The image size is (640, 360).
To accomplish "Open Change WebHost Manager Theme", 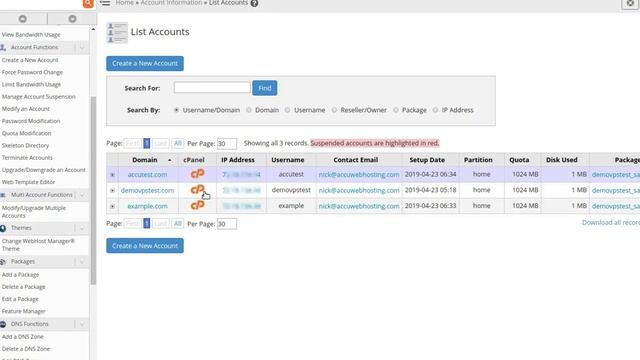I will 38,245.
